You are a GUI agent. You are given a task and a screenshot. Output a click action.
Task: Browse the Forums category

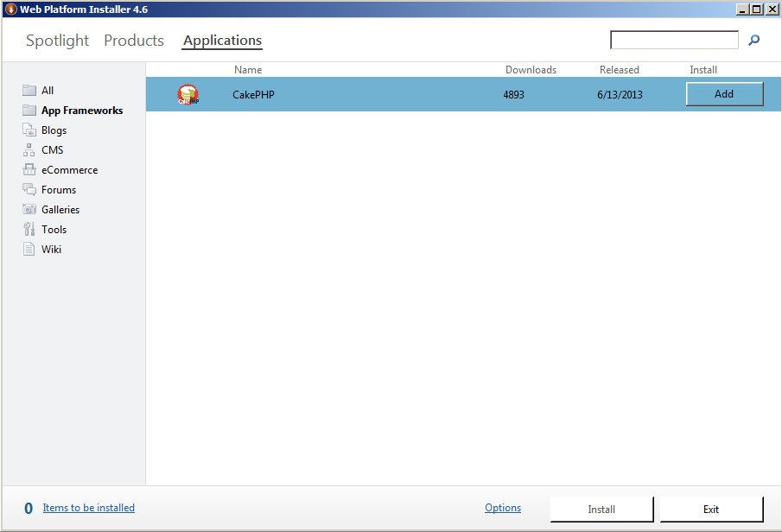tap(59, 190)
